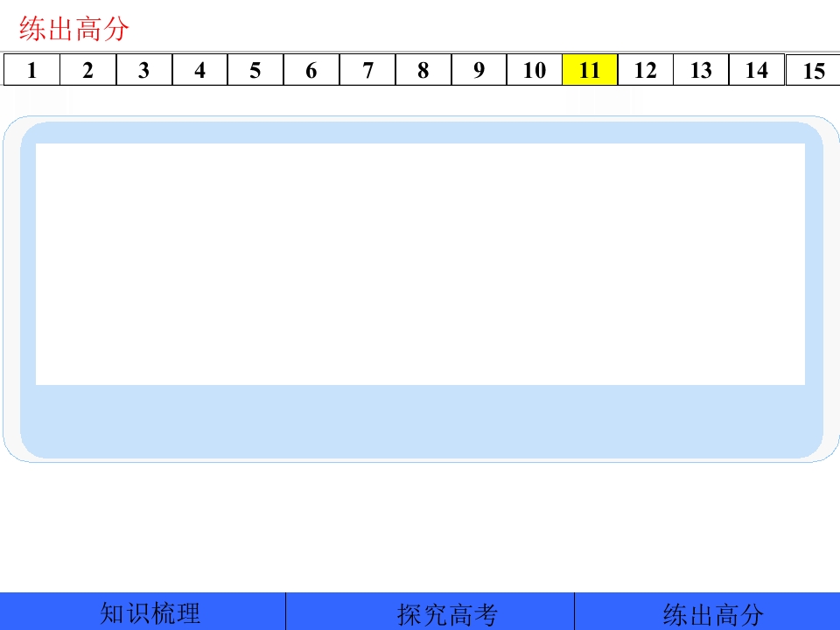Image resolution: width=840 pixels, height=630 pixels.
Task: Go to question 8
Action: coord(423,70)
